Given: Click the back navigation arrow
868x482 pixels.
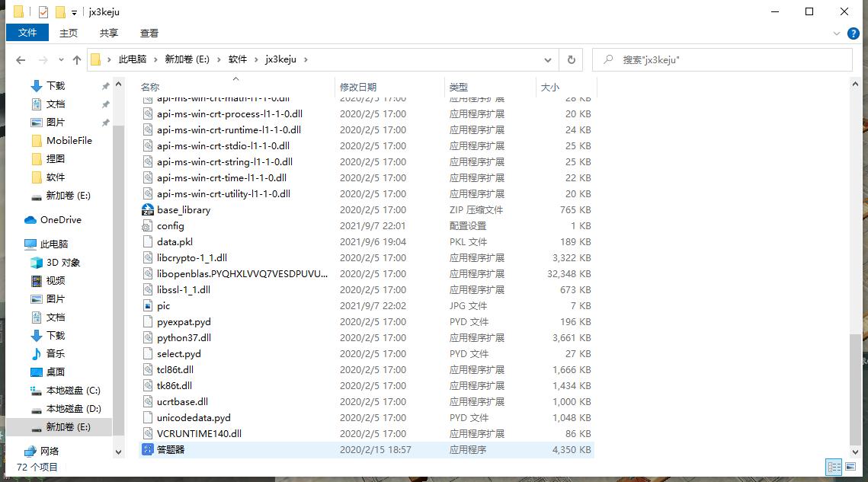Looking at the screenshot, I should pos(21,59).
